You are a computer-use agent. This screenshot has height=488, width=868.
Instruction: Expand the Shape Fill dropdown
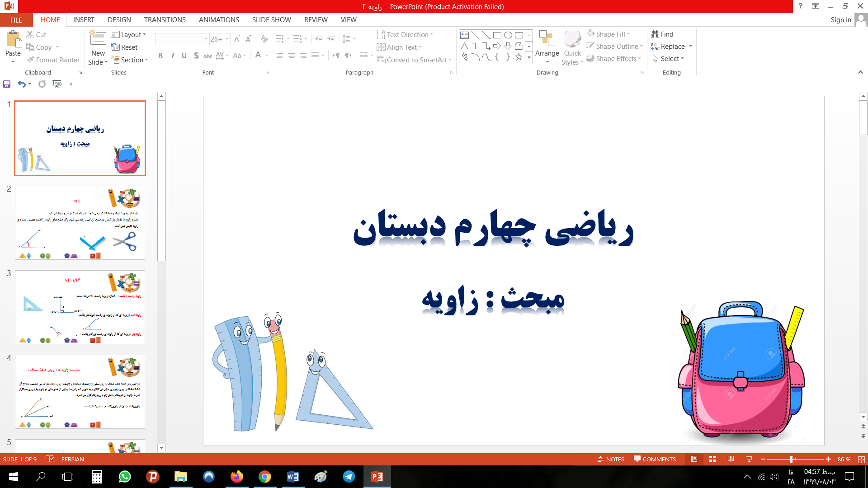(x=628, y=34)
